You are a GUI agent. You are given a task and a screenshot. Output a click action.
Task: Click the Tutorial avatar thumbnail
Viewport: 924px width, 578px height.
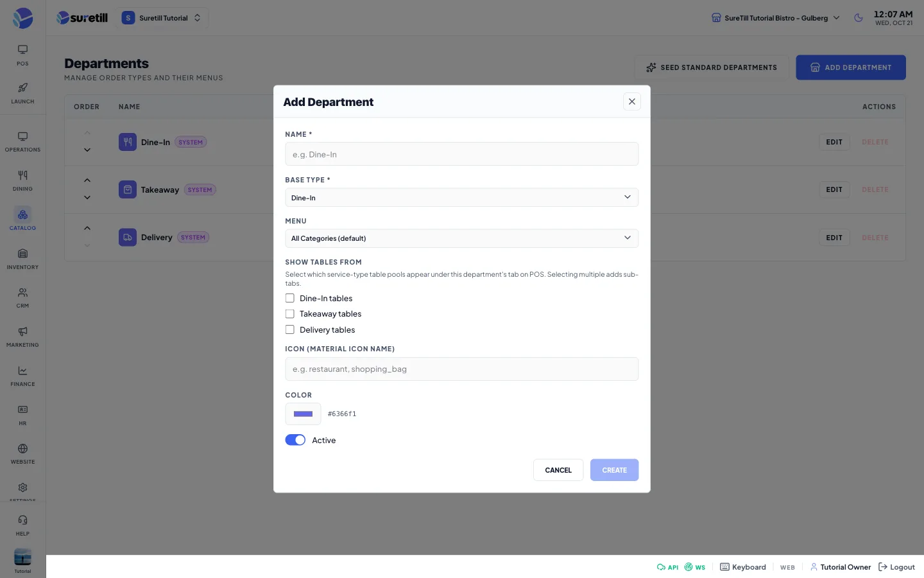(x=22, y=557)
